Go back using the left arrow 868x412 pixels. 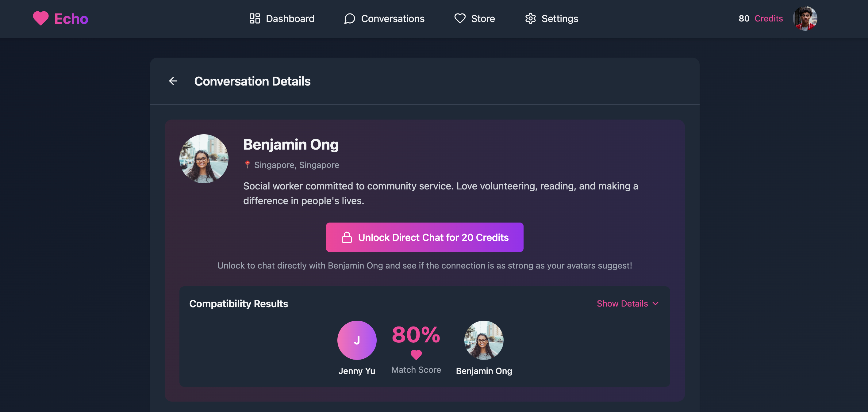point(173,81)
